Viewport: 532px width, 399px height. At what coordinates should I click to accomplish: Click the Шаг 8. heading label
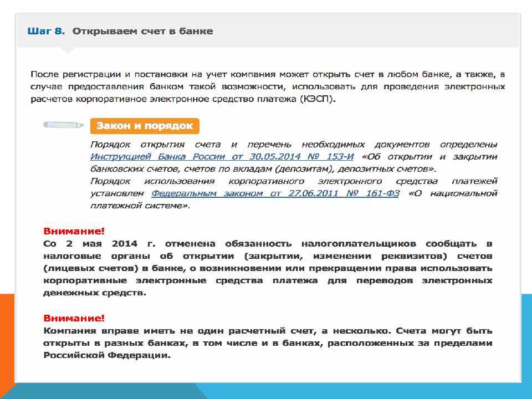[46, 31]
